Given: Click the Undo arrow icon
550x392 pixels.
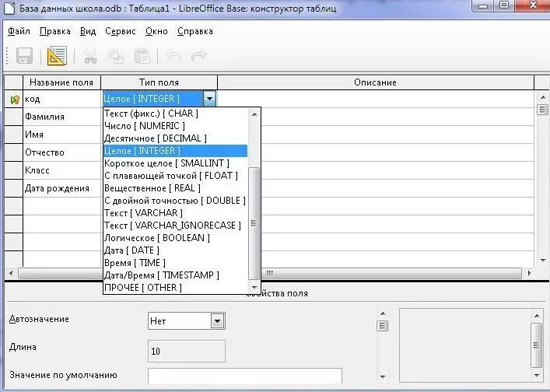Looking at the screenshot, I should tap(173, 55).
